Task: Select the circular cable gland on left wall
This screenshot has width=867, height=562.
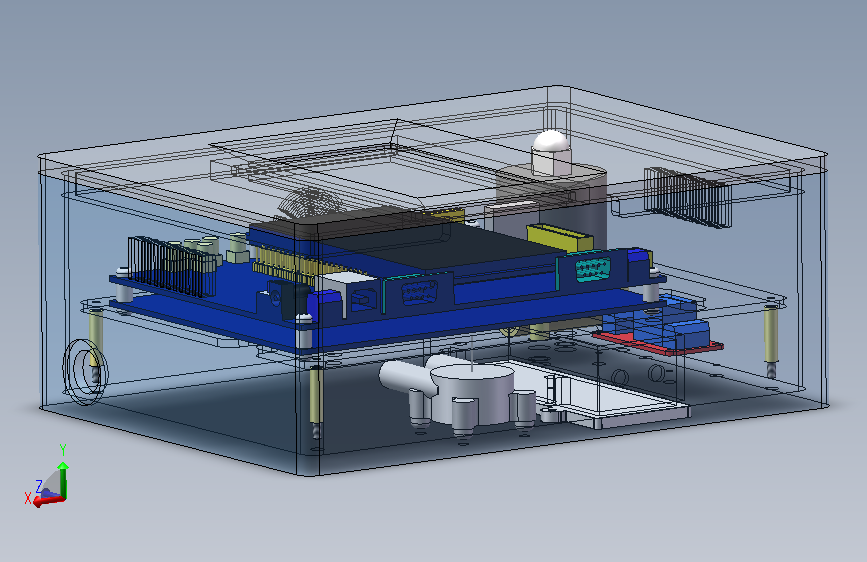Action: 85,371
